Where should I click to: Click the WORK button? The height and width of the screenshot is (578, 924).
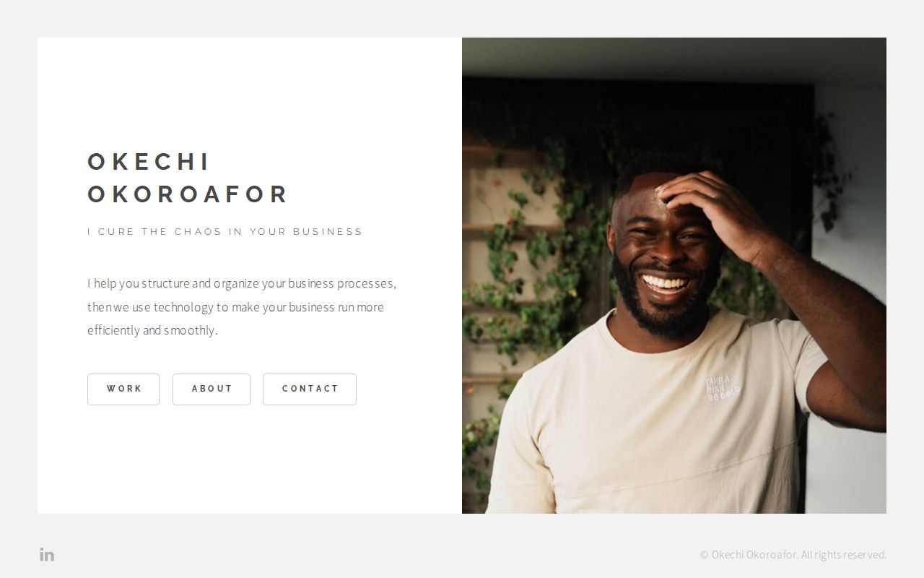click(123, 389)
